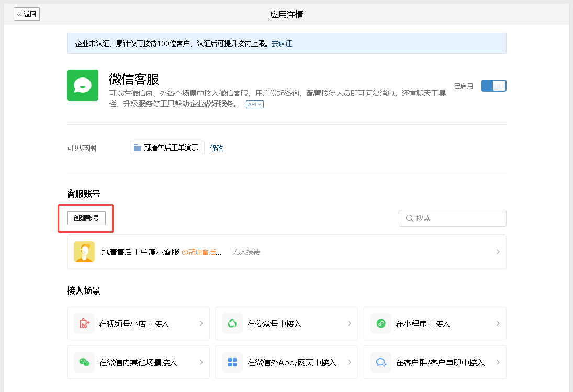Click the blue four-square app grid icon
Screen dimensions: 573x392
click(232, 362)
